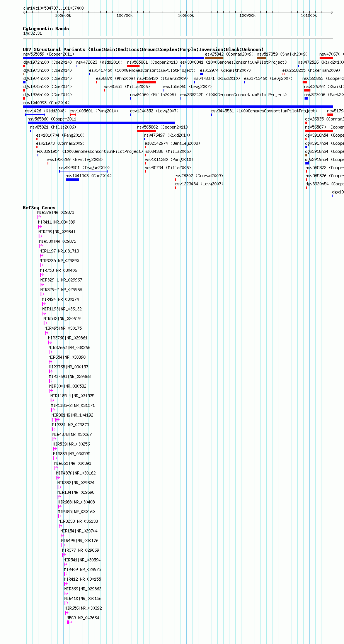Click the brown bar under esv25842
Image resolution: width=344 pixels, height=644 pixels.
tap(215, 58)
